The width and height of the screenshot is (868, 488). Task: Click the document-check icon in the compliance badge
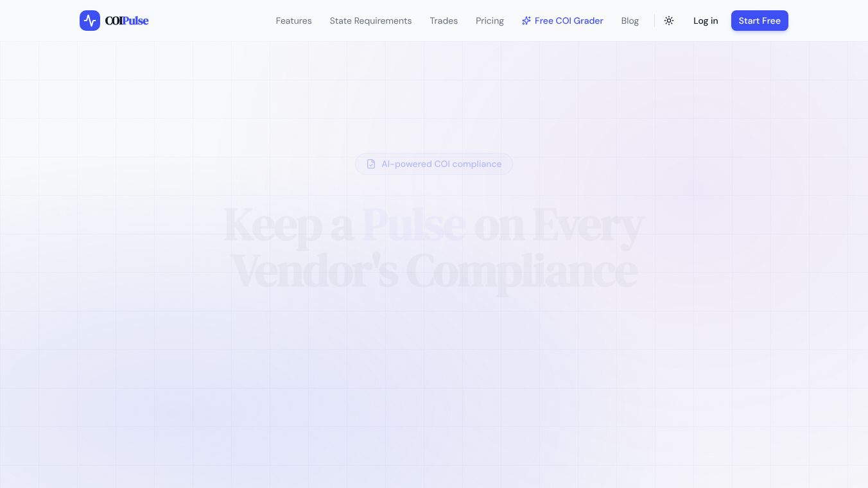pyautogui.click(x=371, y=164)
